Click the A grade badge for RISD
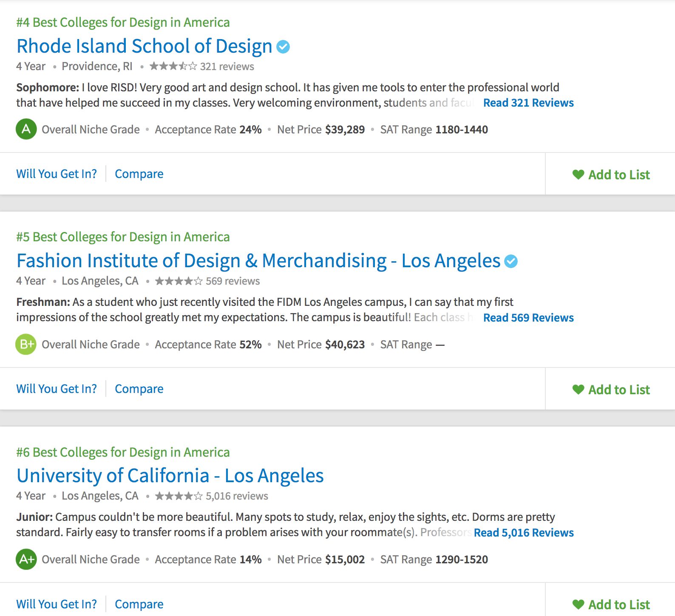 tap(26, 129)
